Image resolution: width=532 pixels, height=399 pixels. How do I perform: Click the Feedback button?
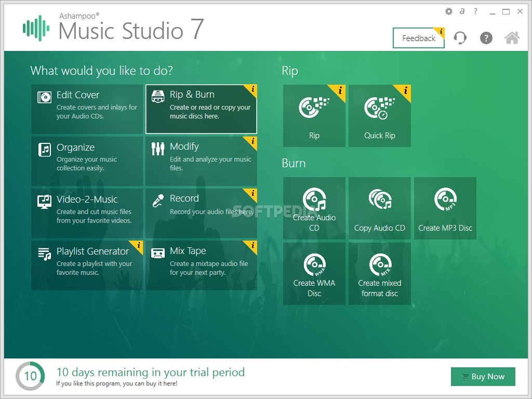(419, 38)
